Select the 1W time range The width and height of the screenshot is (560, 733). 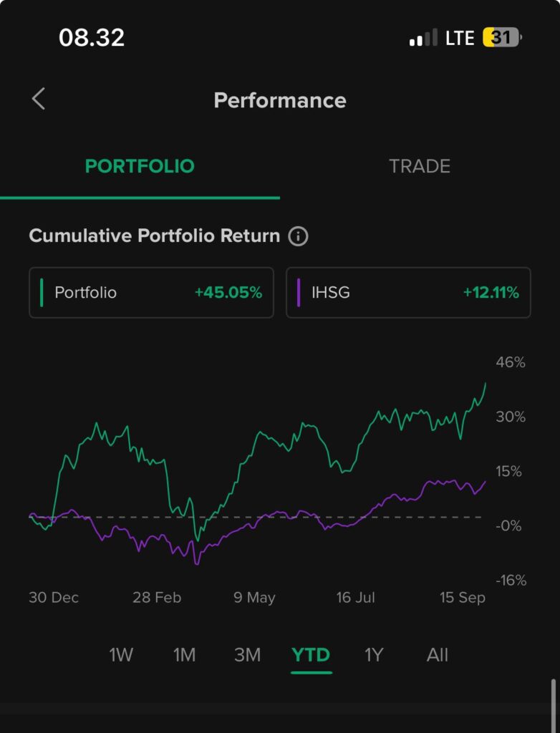coord(121,654)
